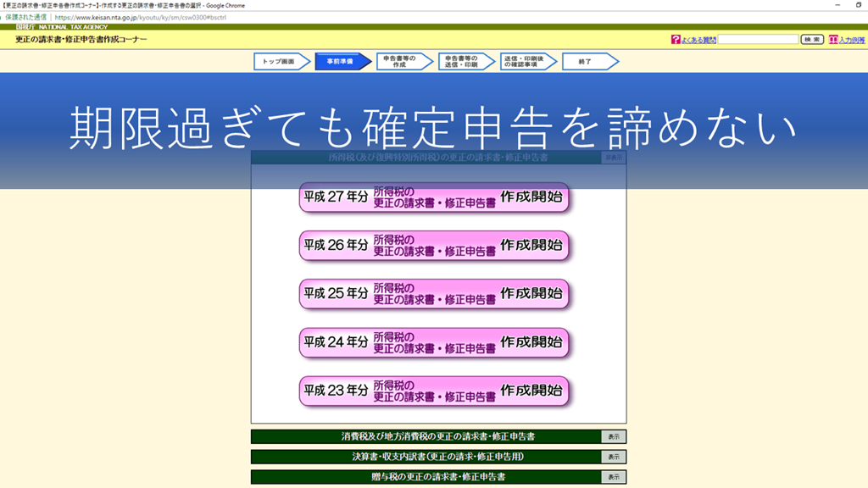Start the 平成25年分 income tax form

point(434,294)
